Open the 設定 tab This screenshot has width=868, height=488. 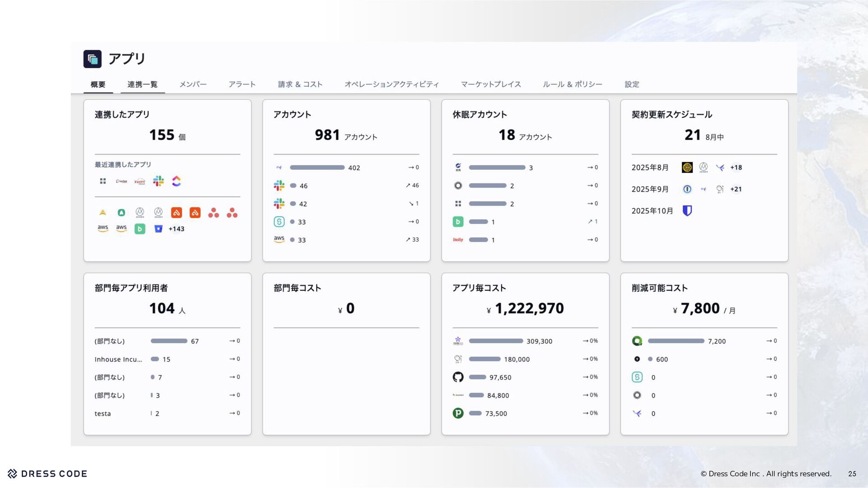pos(632,84)
